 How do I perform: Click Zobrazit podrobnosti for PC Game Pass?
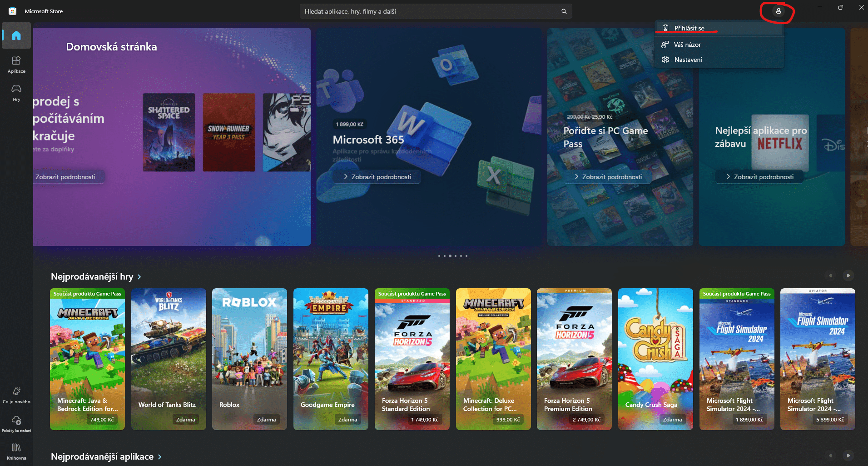(608, 177)
